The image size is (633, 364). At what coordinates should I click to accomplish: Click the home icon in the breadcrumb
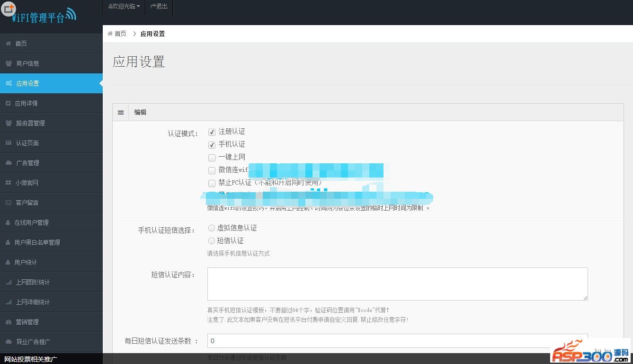tap(110, 34)
